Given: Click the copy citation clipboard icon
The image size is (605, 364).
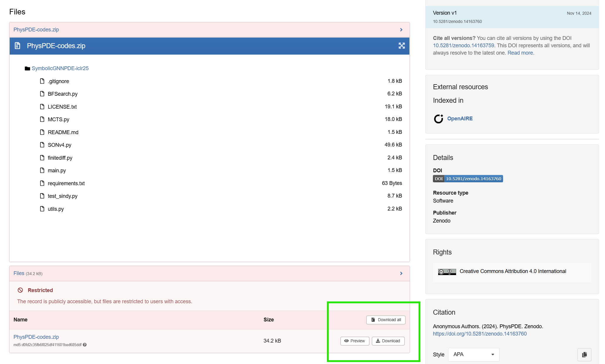Looking at the screenshot, I should point(584,355).
